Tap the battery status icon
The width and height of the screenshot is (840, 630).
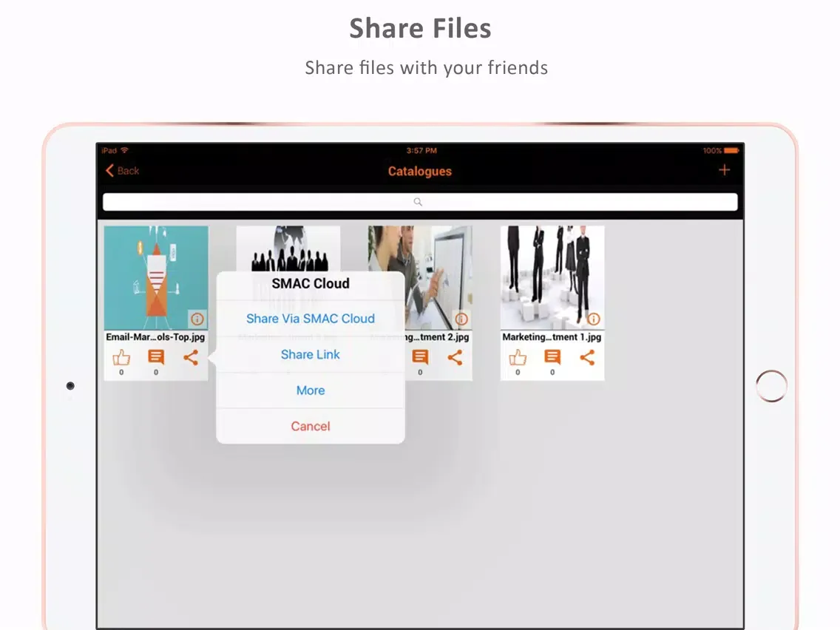point(731,151)
